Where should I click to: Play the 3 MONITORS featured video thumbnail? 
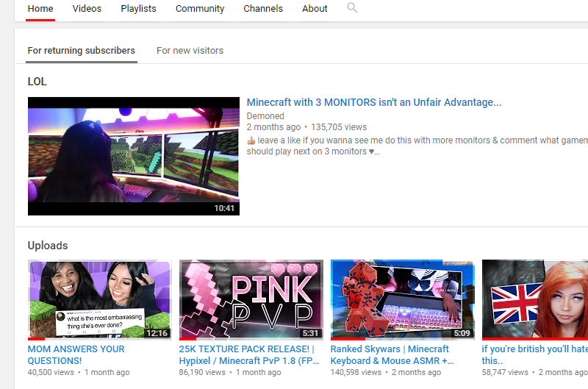pyautogui.click(x=134, y=156)
